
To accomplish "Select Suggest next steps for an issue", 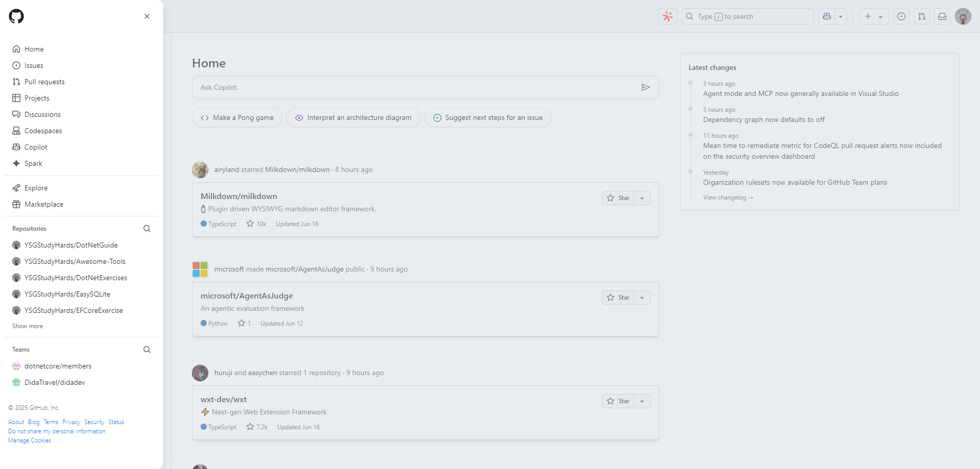I will coord(488,117).
